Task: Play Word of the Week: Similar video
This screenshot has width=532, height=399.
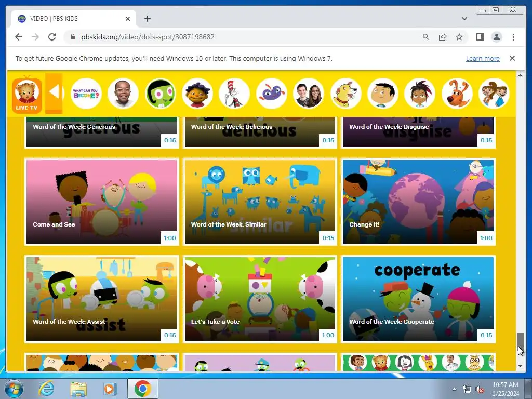Action: (260, 202)
